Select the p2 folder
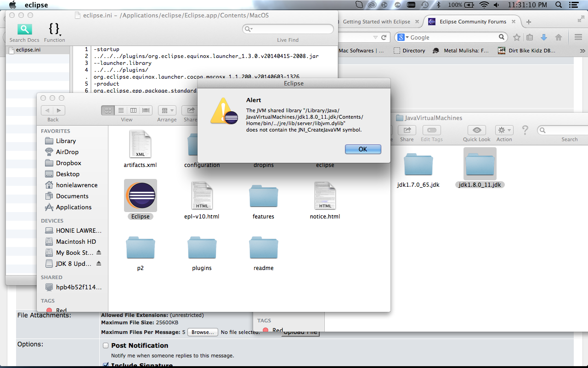This screenshot has width=588, height=368. point(141,248)
